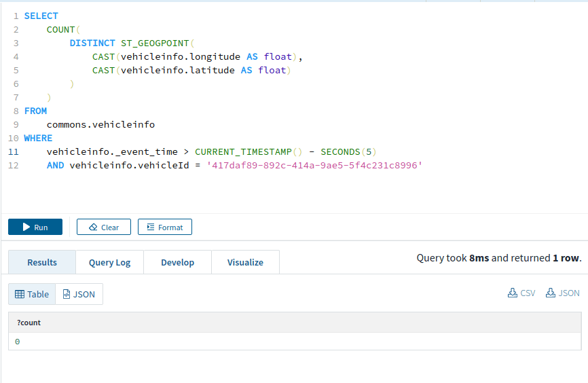This screenshot has width=588, height=383.
Task: Click the FROM keyword on line 8
Action: (x=35, y=111)
